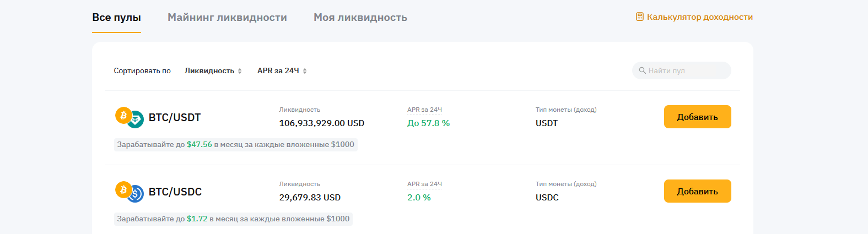Click sort arrows next to Ликвидность
This screenshot has width=868, height=234.
pos(240,71)
